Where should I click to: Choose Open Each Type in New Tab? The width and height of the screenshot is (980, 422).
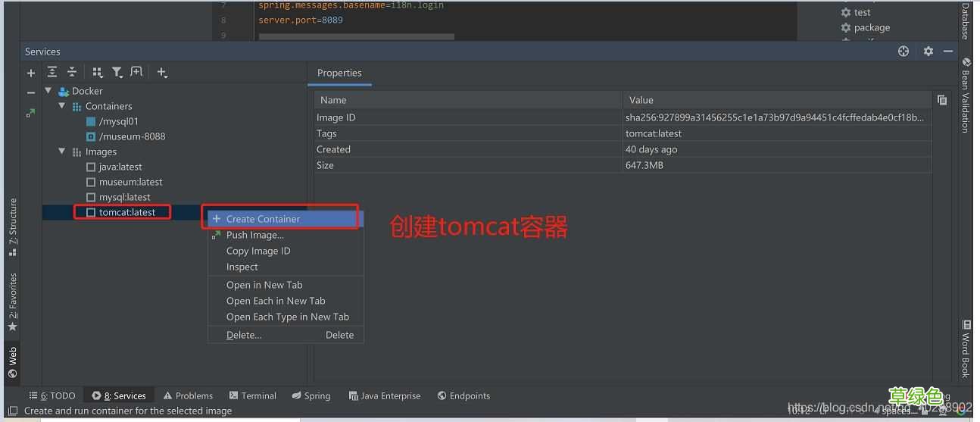click(286, 317)
